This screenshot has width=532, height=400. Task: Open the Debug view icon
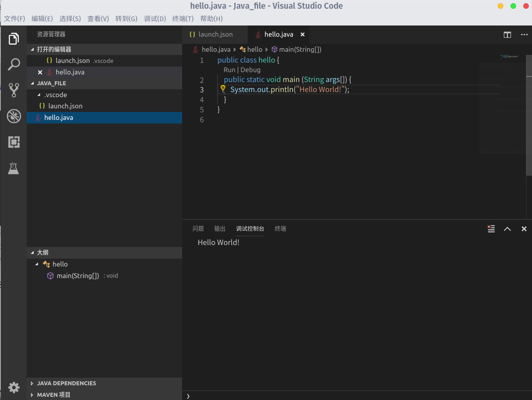point(14,116)
